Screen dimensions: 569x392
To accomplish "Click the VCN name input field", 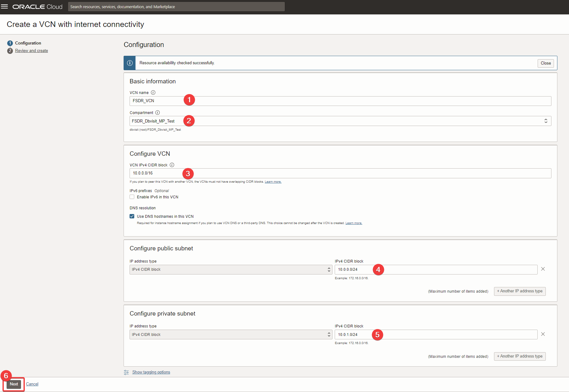I will (340, 101).
